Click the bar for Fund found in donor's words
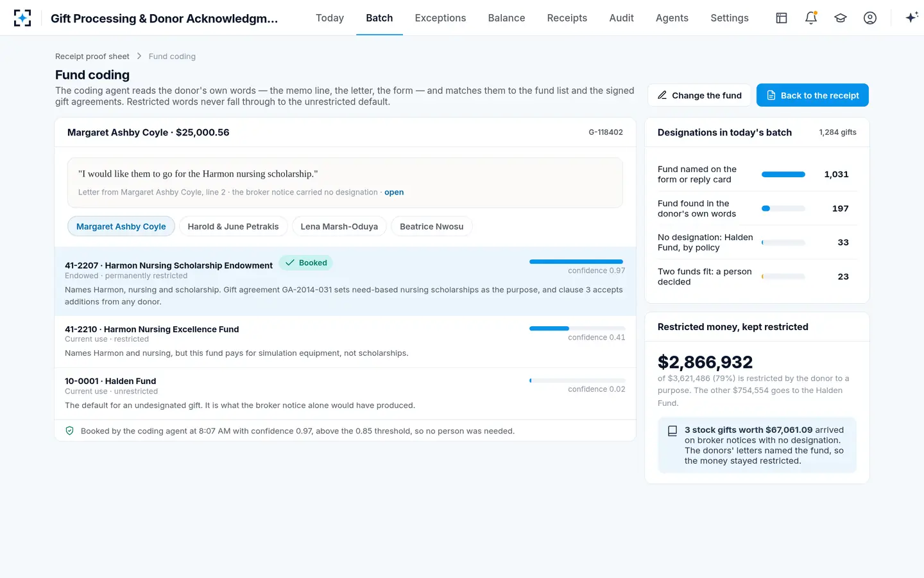The image size is (924, 578). click(783, 208)
